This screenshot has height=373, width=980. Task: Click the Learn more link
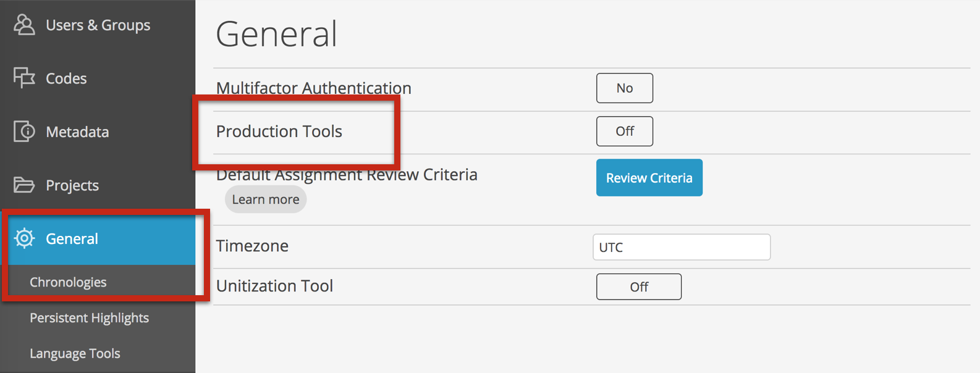click(266, 199)
